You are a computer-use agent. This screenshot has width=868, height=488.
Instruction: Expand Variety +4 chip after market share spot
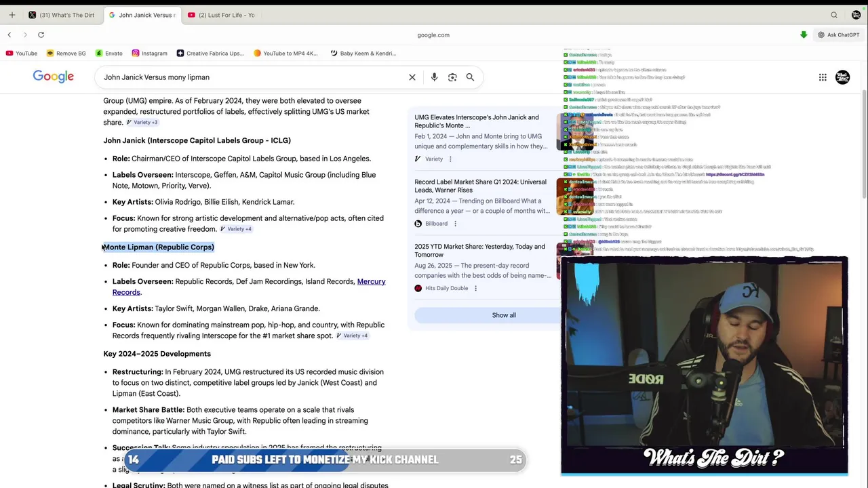point(353,335)
